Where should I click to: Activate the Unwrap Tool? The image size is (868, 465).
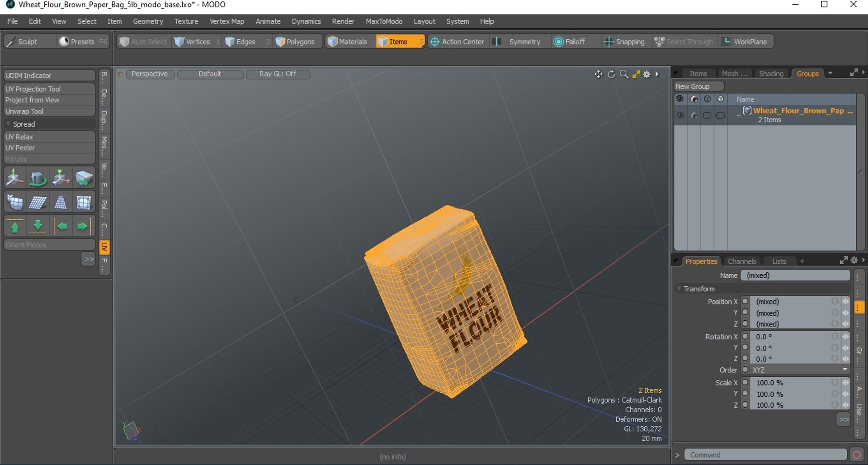pos(50,111)
